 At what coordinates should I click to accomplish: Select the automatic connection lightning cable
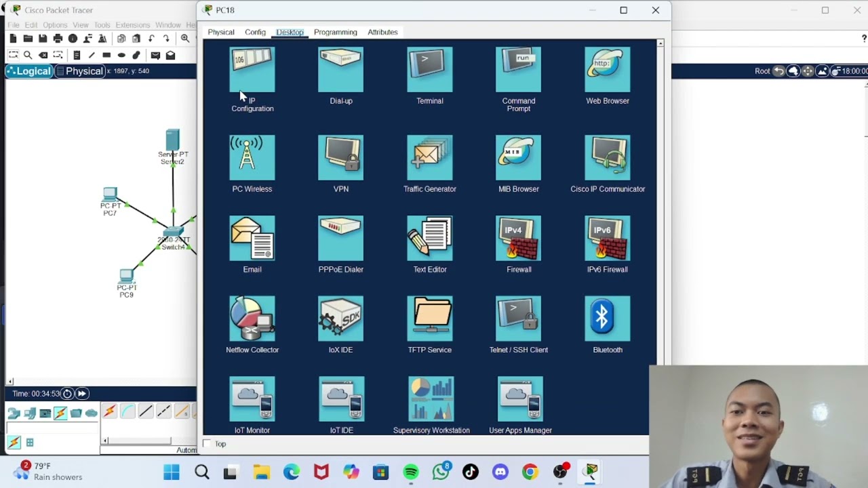click(x=110, y=411)
